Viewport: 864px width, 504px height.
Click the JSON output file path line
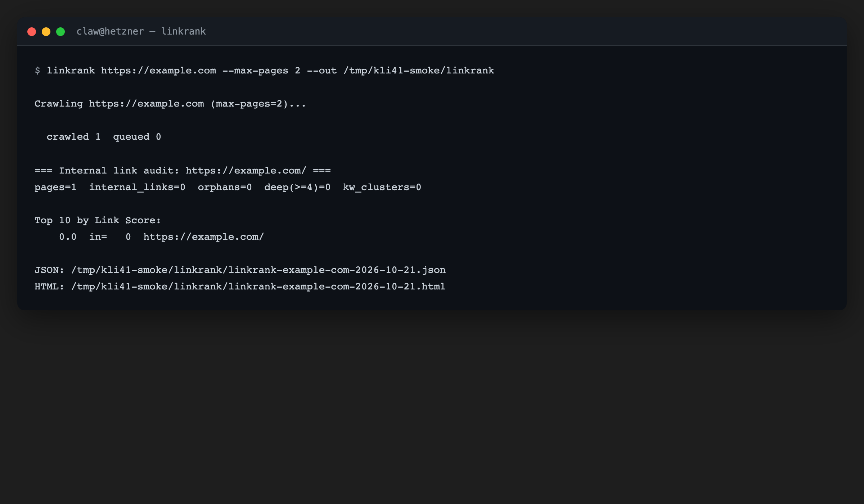coord(240,270)
